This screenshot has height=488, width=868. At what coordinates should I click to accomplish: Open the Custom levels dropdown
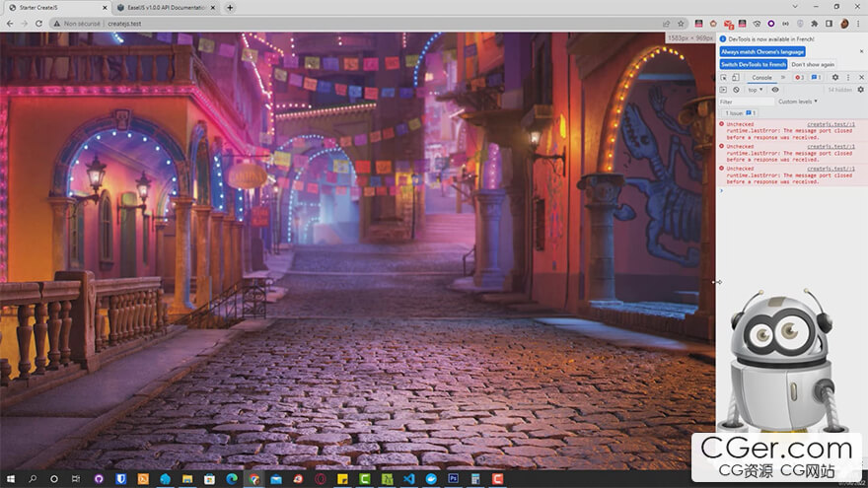click(798, 102)
